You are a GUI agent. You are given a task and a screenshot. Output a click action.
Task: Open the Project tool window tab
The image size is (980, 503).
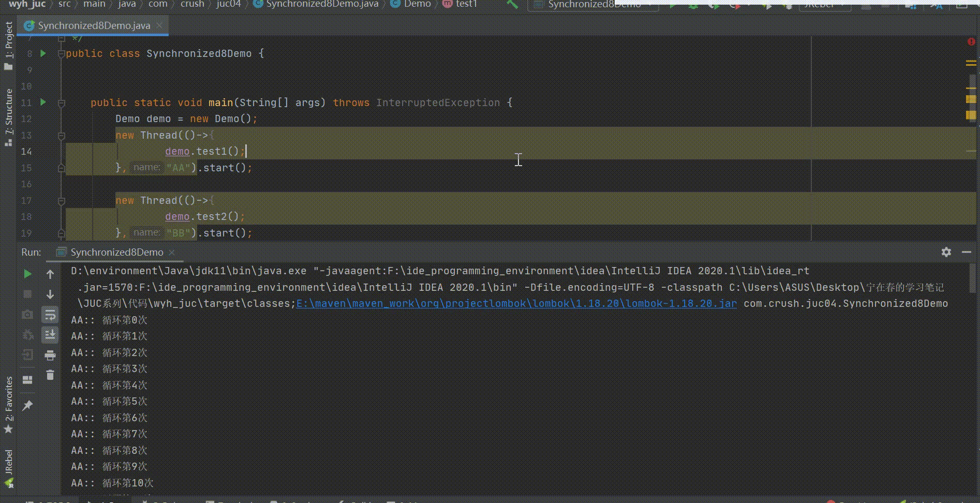[x=8, y=45]
